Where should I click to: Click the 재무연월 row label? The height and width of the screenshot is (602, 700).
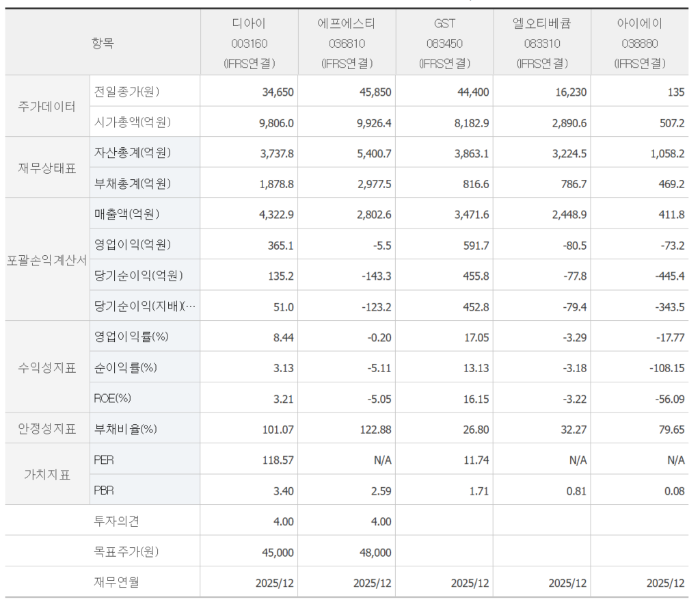116,582
